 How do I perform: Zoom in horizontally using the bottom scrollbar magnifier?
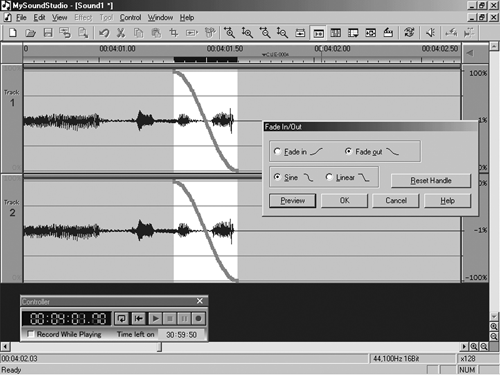[474, 347]
